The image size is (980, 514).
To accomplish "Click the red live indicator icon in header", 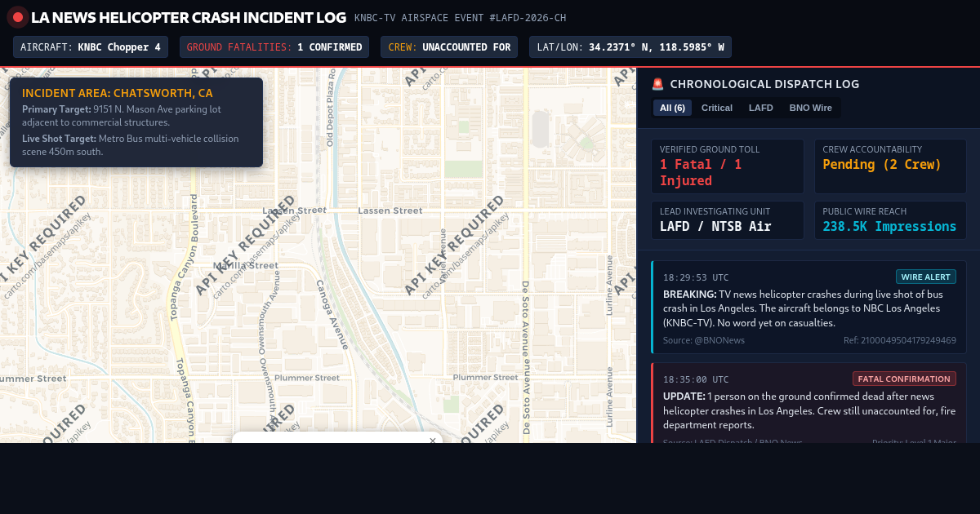I will pos(18,17).
